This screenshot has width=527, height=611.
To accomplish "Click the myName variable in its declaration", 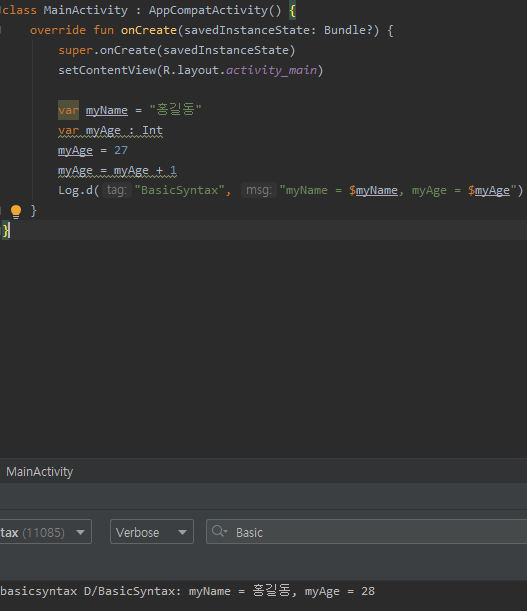I will click(106, 110).
